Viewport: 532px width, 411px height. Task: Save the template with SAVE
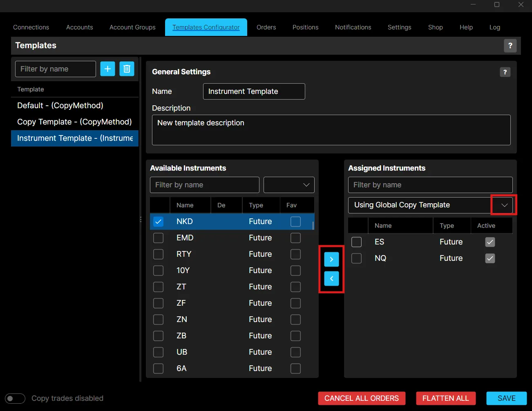point(507,398)
